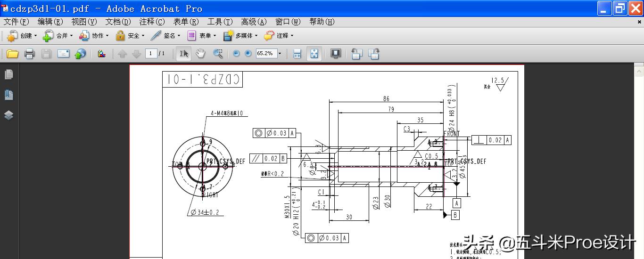Activate the Hand tool
Viewport: 644px width, 259px height.
[x=201, y=54]
